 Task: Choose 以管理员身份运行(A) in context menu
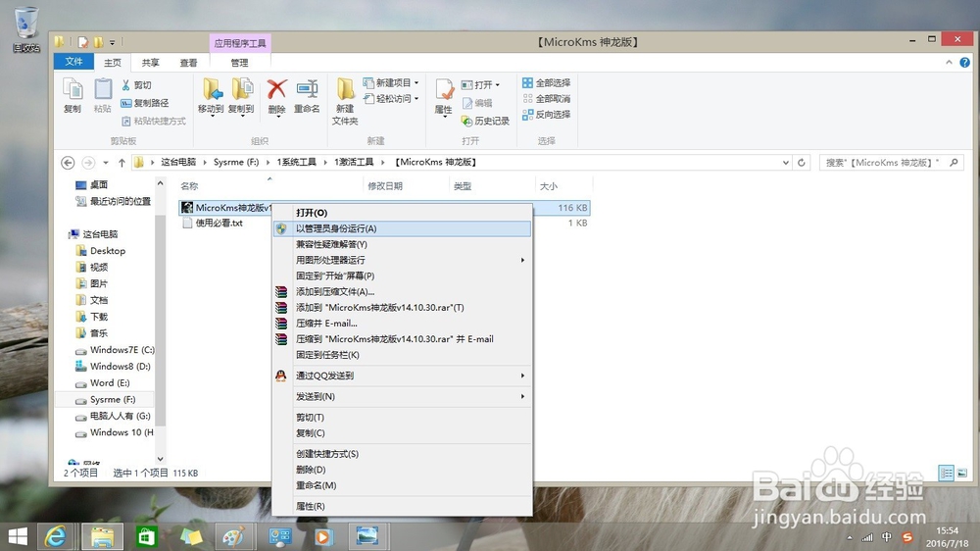point(403,228)
